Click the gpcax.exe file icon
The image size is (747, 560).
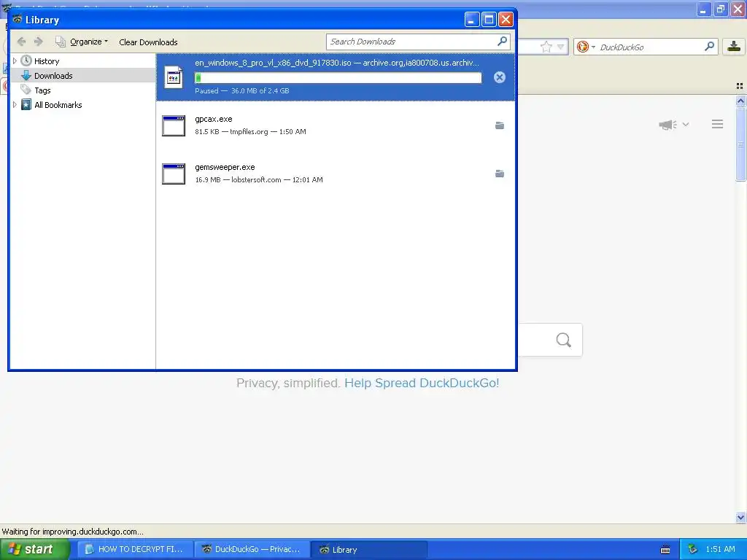coord(174,125)
